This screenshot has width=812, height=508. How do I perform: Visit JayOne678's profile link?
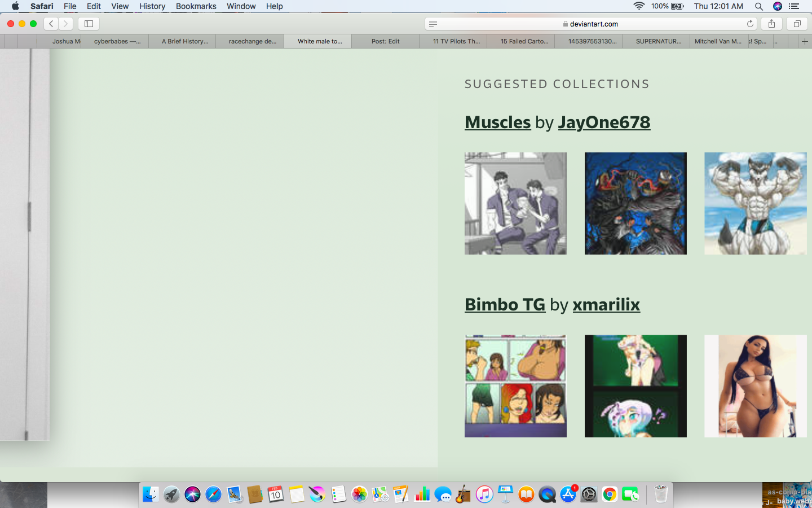tap(604, 122)
